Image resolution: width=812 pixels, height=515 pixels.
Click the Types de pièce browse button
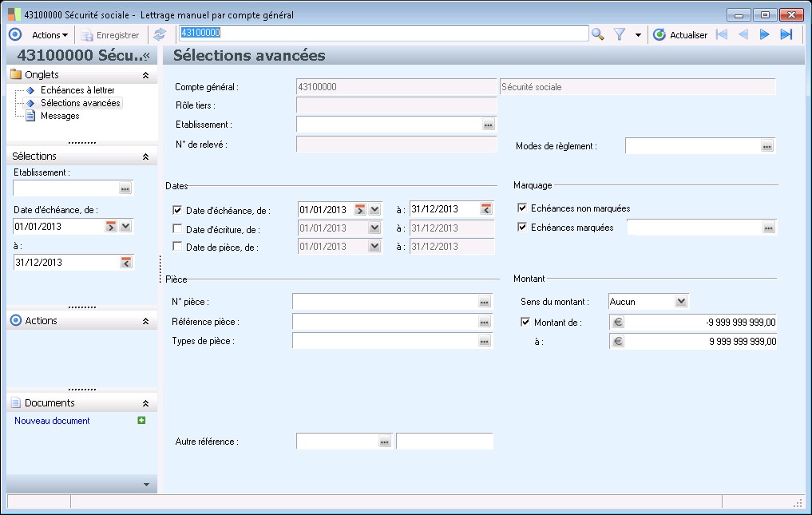pyautogui.click(x=484, y=341)
